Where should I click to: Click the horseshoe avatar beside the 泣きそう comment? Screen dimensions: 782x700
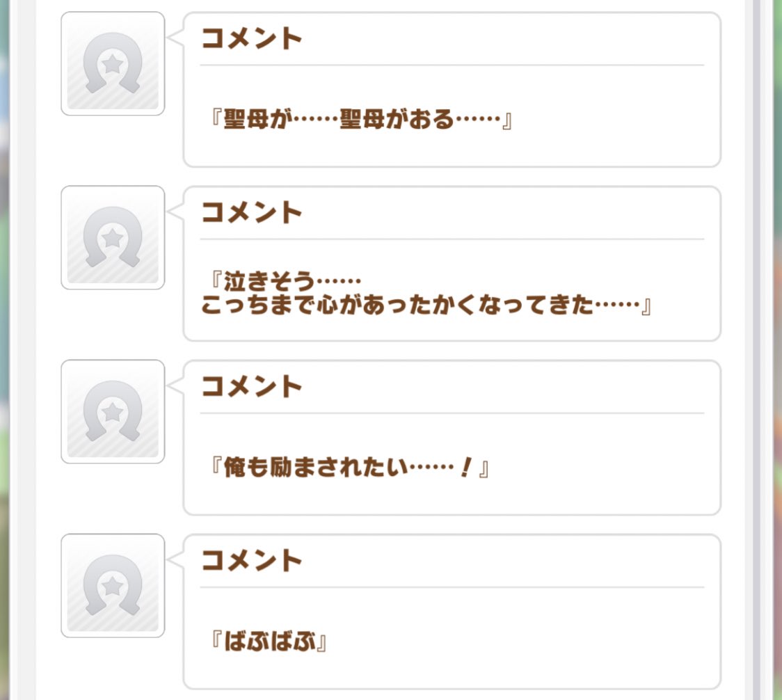[113, 238]
